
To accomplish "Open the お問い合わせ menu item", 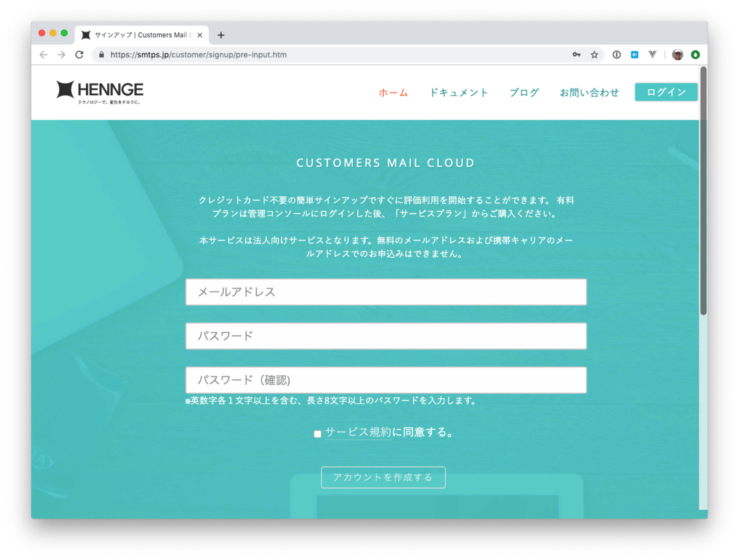I will 589,92.
